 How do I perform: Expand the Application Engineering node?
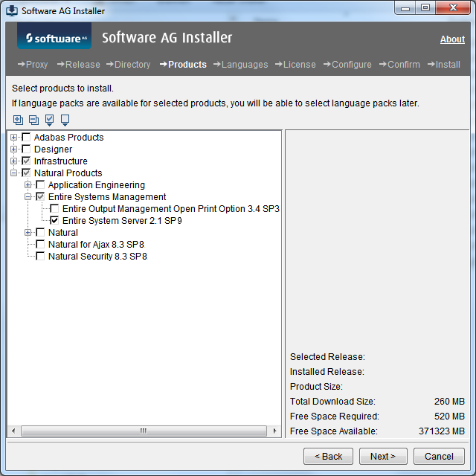(28, 185)
